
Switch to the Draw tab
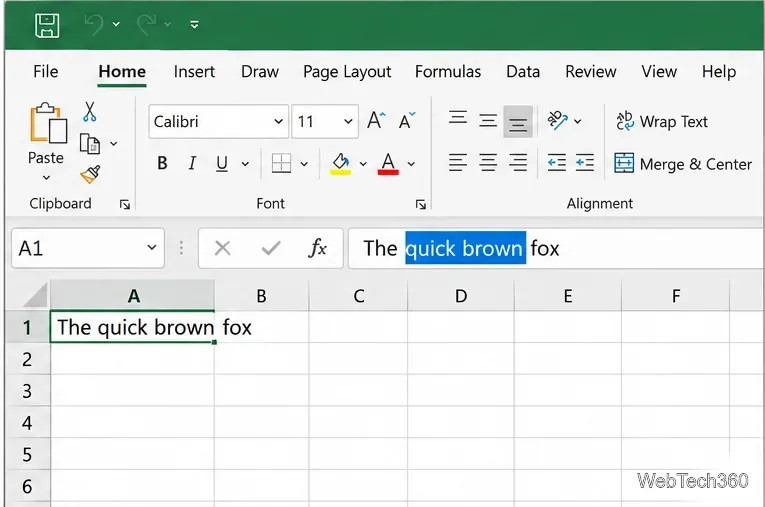point(260,72)
